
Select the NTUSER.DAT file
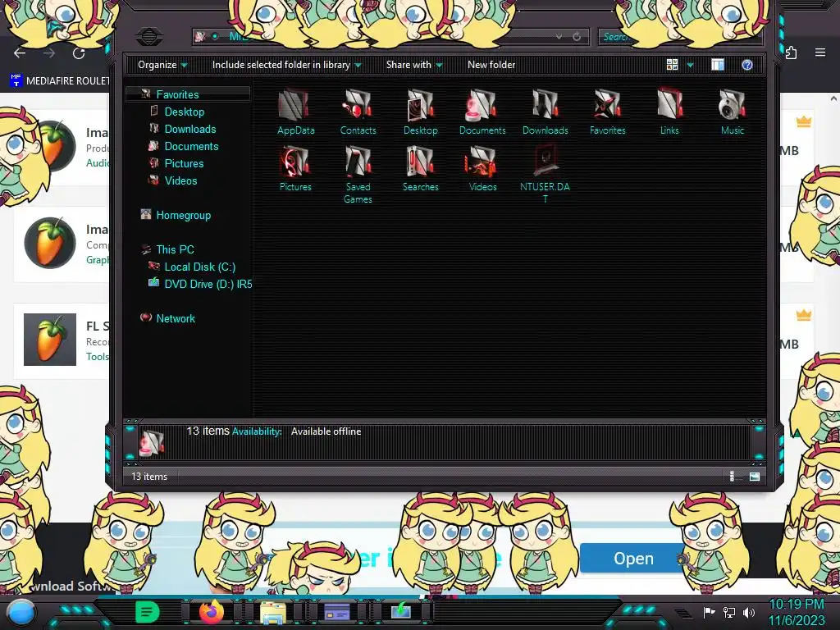545,175
